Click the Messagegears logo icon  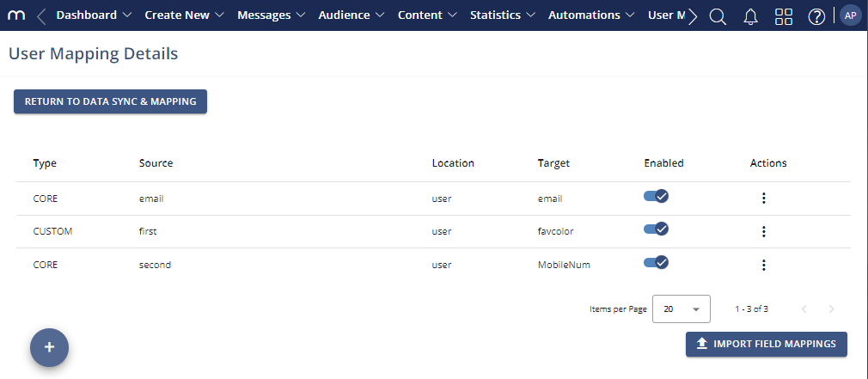16,15
